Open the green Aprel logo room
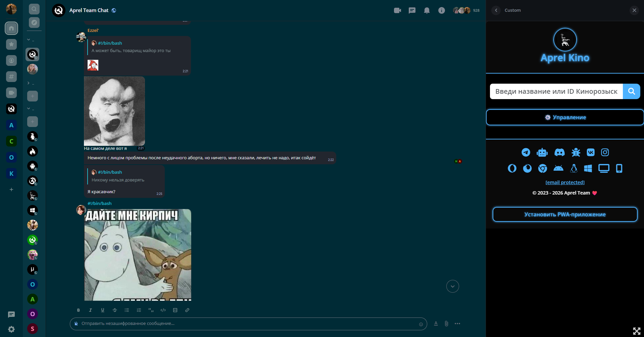The height and width of the screenshot is (337, 644). coord(33,240)
